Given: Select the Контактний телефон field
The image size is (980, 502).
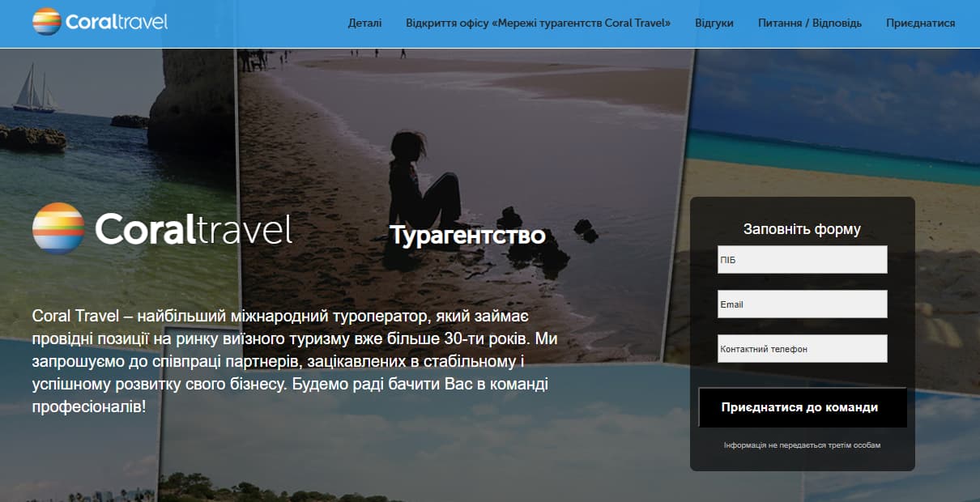Looking at the screenshot, I should click(x=802, y=349).
